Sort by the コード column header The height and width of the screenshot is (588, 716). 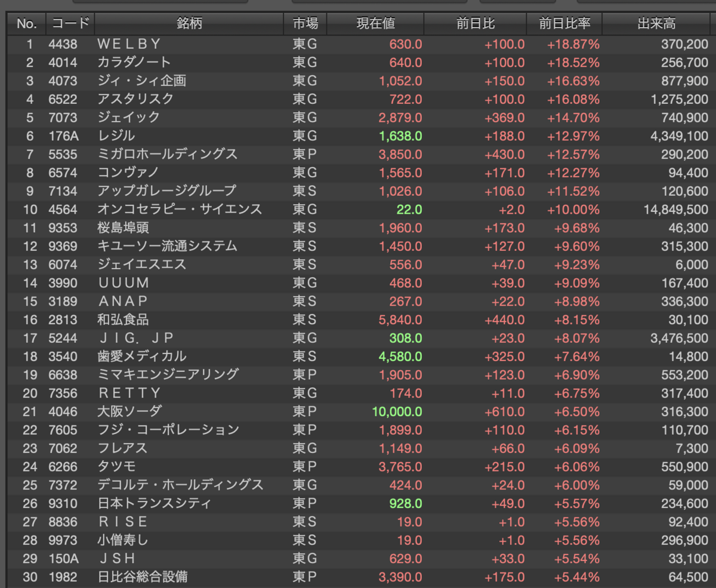click(x=70, y=24)
